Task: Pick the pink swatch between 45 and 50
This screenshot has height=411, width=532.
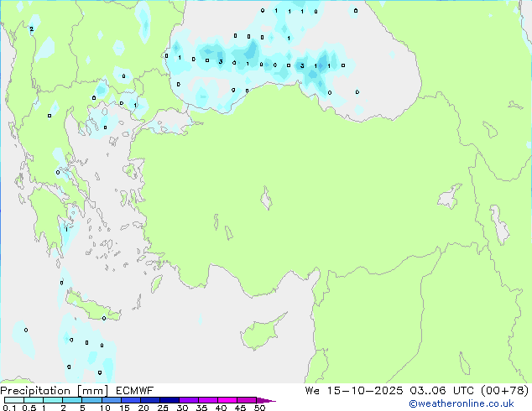Action: (247, 400)
